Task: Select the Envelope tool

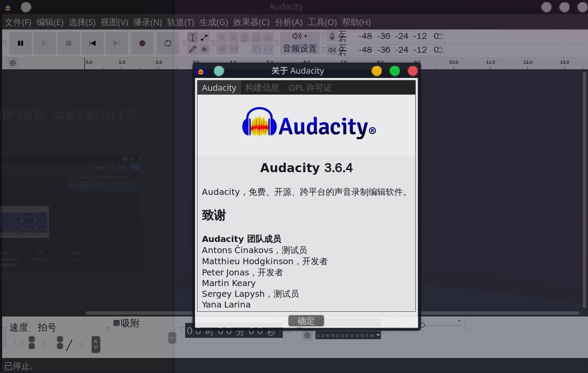Action: click(x=204, y=38)
